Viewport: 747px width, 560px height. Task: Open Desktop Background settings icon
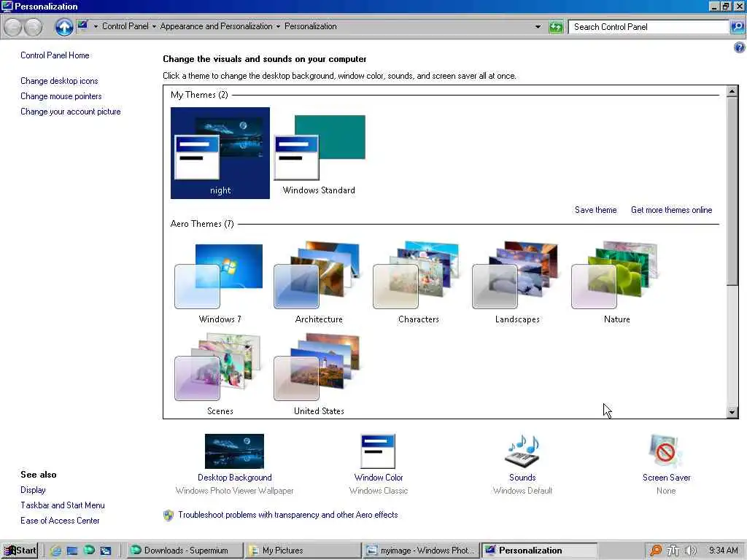(x=234, y=451)
